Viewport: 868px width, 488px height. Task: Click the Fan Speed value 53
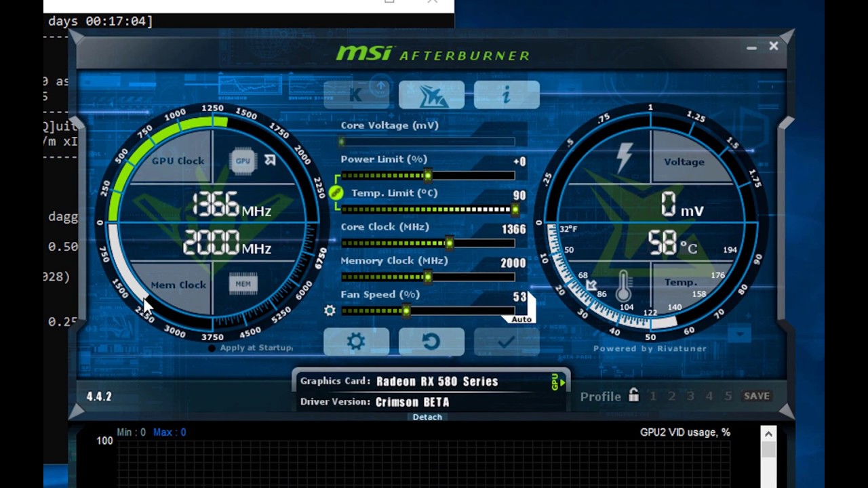(519, 297)
